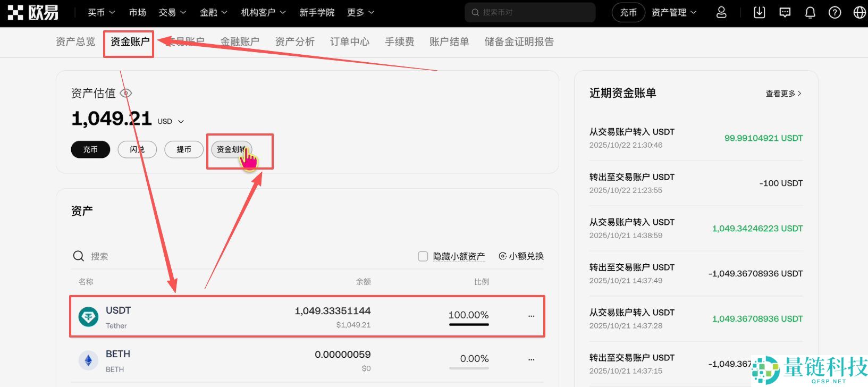Viewport: 868px width, 387px height.
Task: Open the 市场 menu item
Action: pyautogui.click(x=138, y=12)
